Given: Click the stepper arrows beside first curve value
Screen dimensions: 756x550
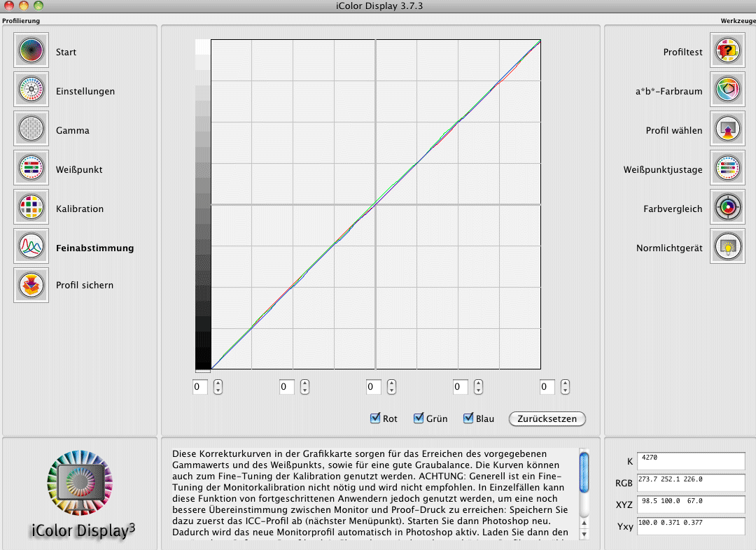Looking at the screenshot, I should 218,387.
